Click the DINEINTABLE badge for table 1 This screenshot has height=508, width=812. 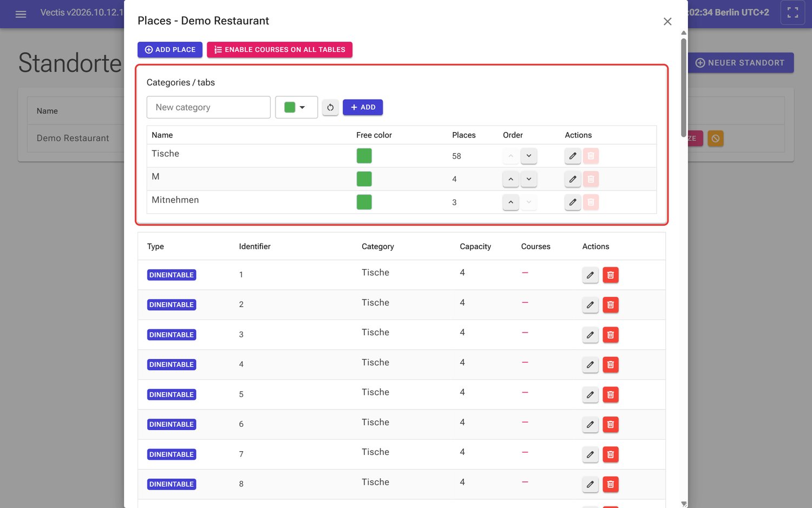click(172, 275)
